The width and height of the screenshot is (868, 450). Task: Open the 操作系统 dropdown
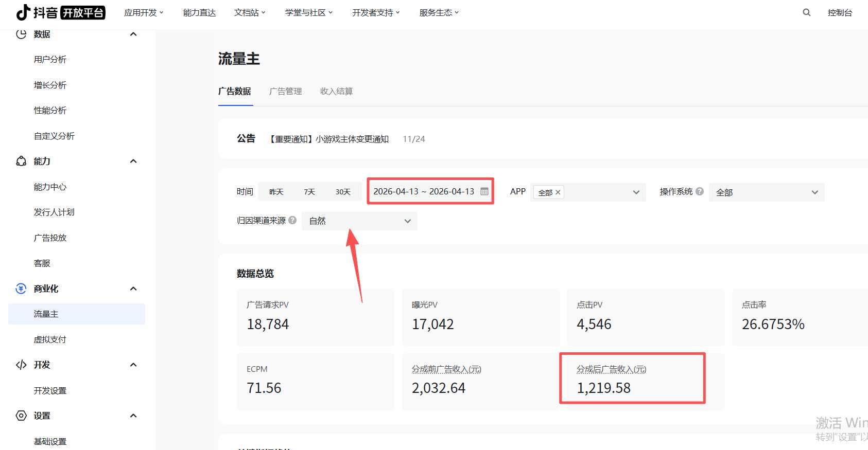click(x=766, y=192)
